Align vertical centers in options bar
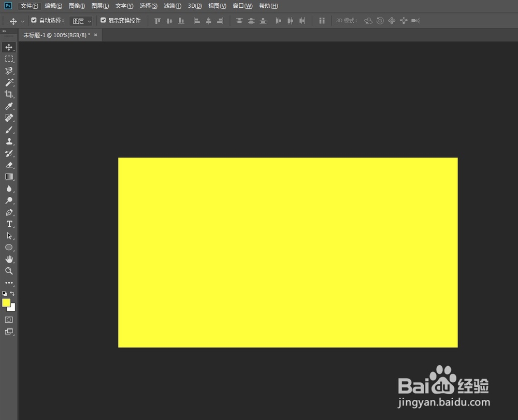Viewport: 518px width, 420px height. 169,21
